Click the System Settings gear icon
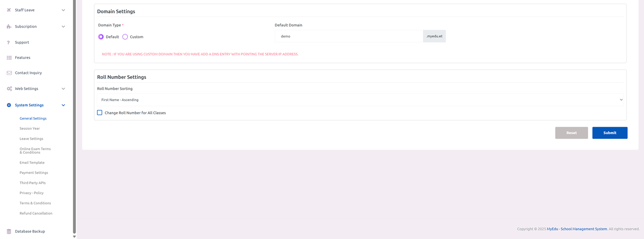 (9, 105)
